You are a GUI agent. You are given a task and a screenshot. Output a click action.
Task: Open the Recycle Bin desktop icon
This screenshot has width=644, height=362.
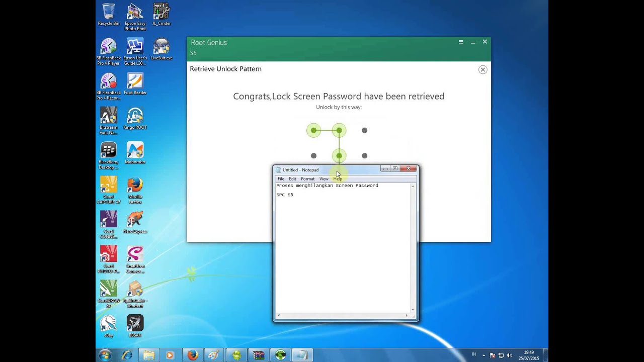[x=109, y=15]
